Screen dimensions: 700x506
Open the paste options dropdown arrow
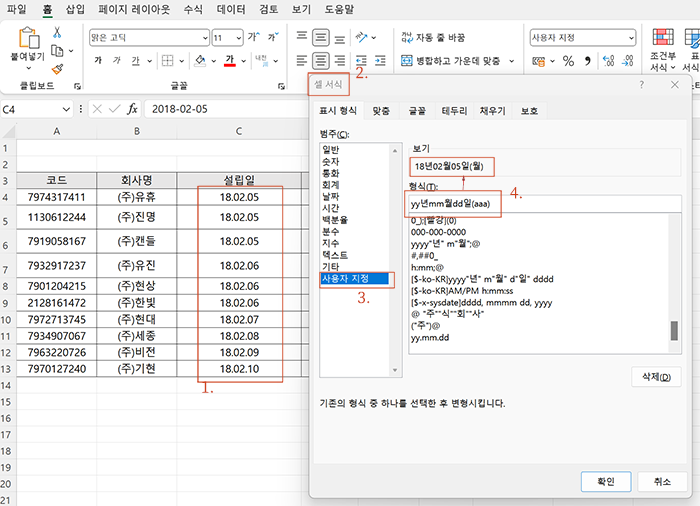(29, 68)
